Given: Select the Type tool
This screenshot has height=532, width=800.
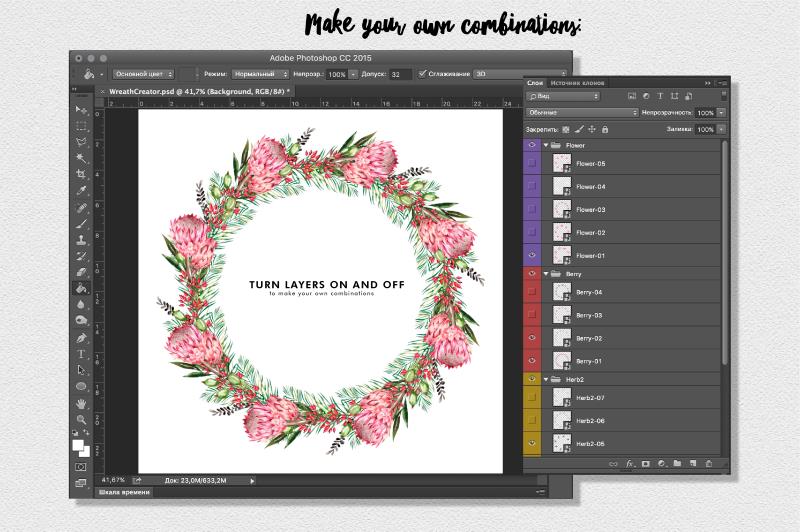Looking at the screenshot, I should [81, 354].
